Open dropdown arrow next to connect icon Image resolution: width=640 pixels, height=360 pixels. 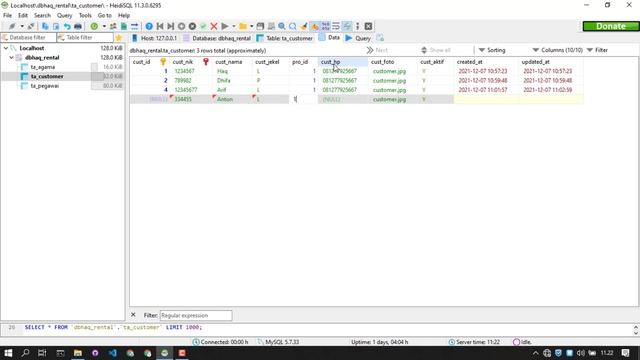pyautogui.click(x=22, y=26)
